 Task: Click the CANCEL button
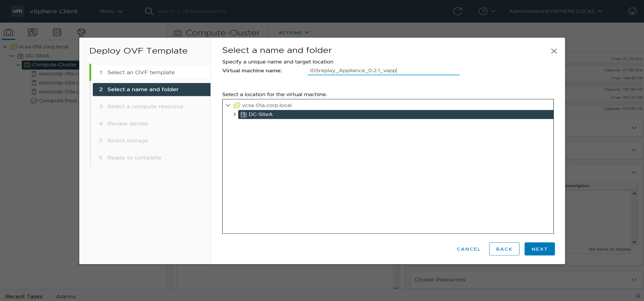point(469,249)
